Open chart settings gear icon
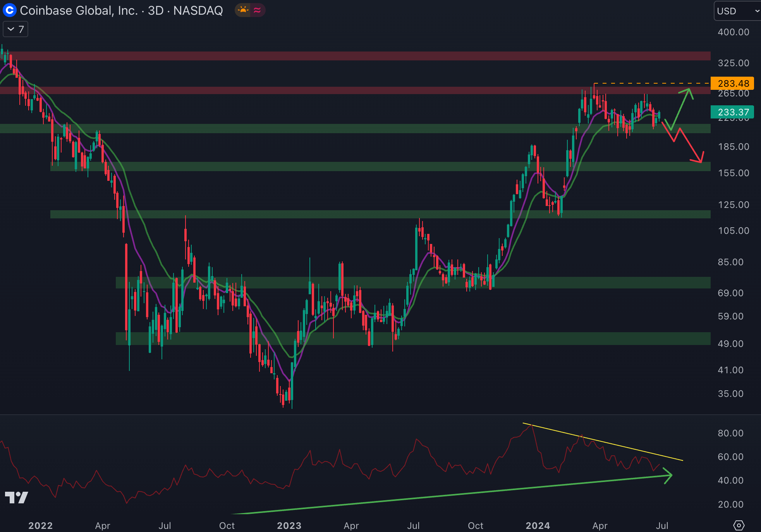The image size is (761, 532). [739, 525]
